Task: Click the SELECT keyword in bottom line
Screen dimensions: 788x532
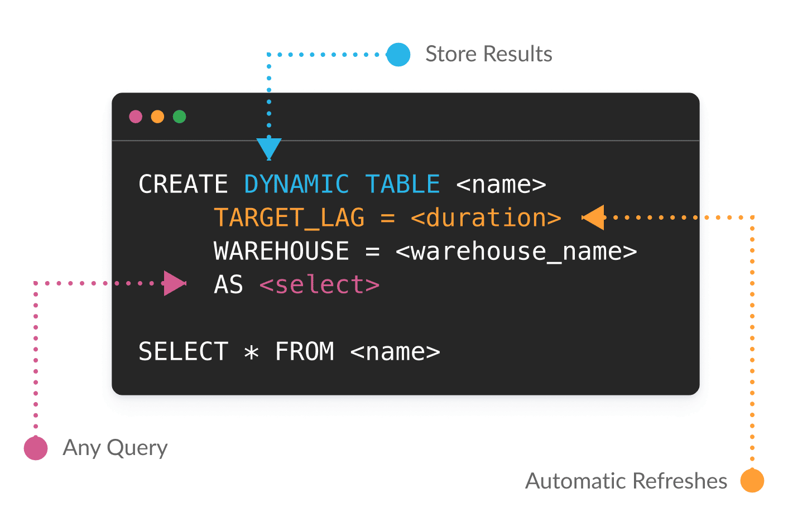Action: tap(183, 352)
